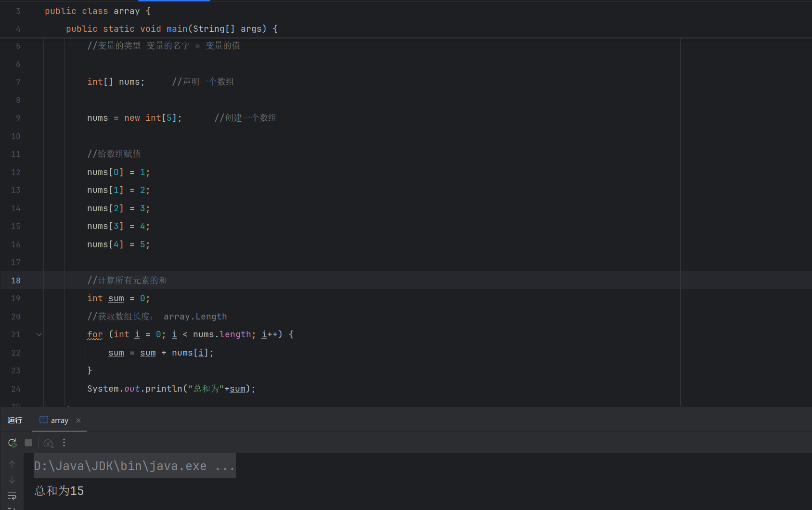Click the 'nums[0] = 1;' line
This screenshot has width=812, height=510.
118,172
